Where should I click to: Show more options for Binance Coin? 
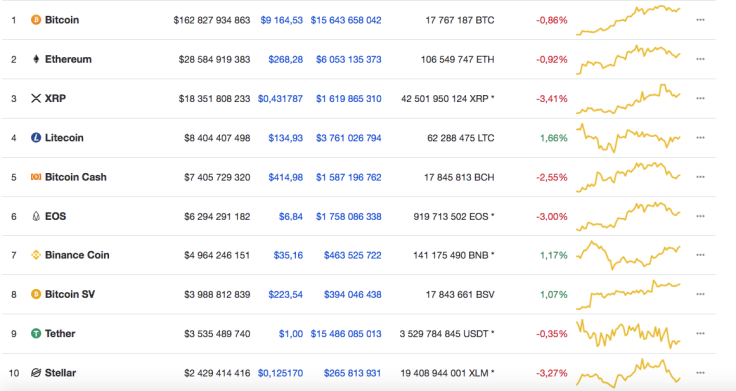click(700, 255)
